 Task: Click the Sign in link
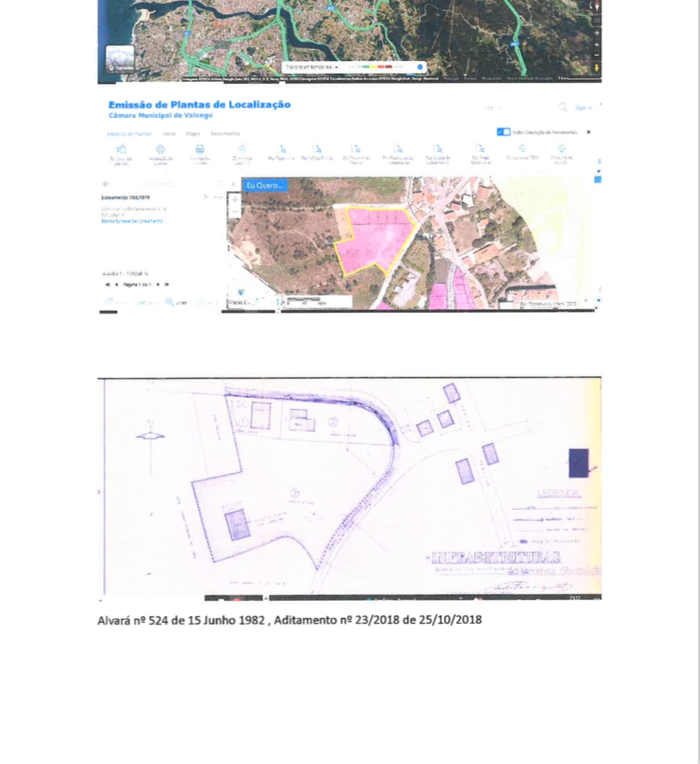point(583,107)
